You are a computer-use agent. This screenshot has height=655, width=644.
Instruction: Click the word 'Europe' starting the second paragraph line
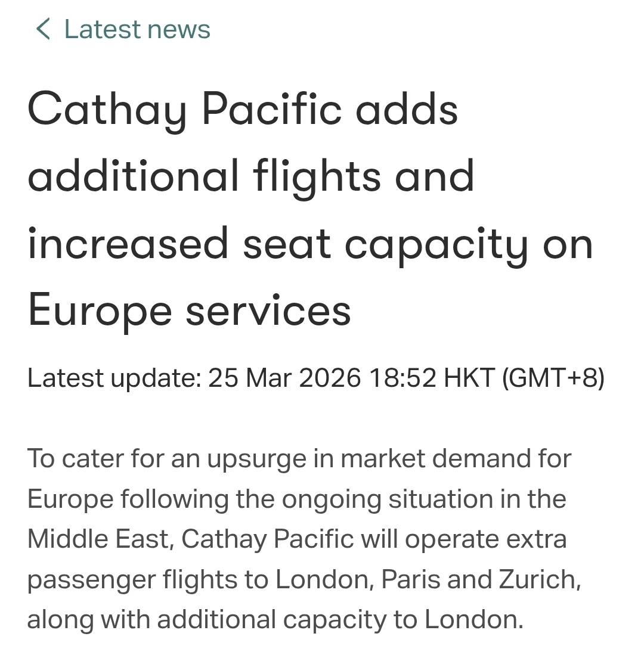(70, 499)
